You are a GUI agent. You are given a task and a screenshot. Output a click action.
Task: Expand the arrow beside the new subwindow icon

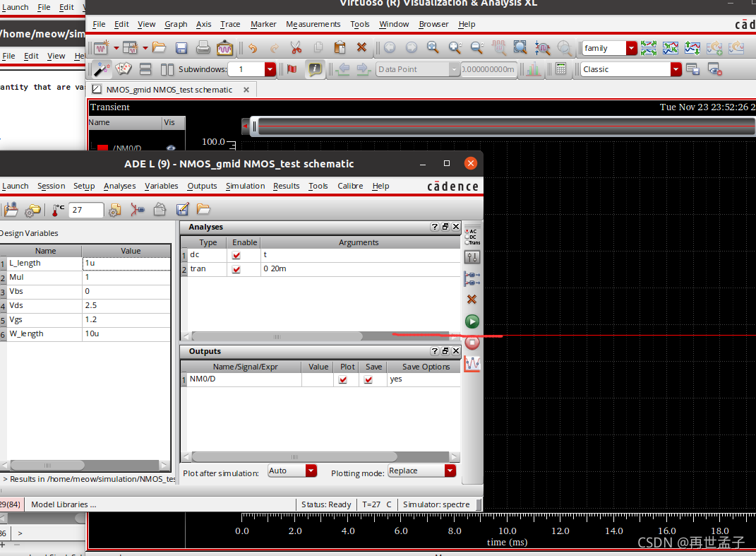tap(145, 48)
